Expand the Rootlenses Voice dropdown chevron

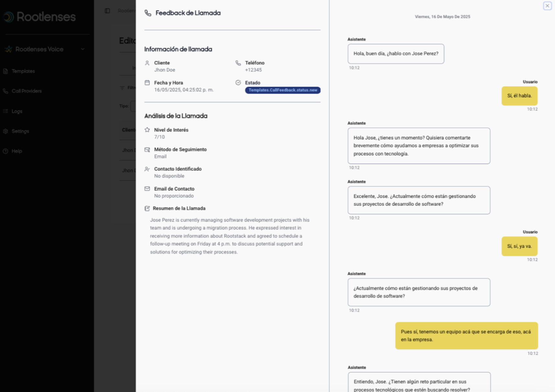83,49
